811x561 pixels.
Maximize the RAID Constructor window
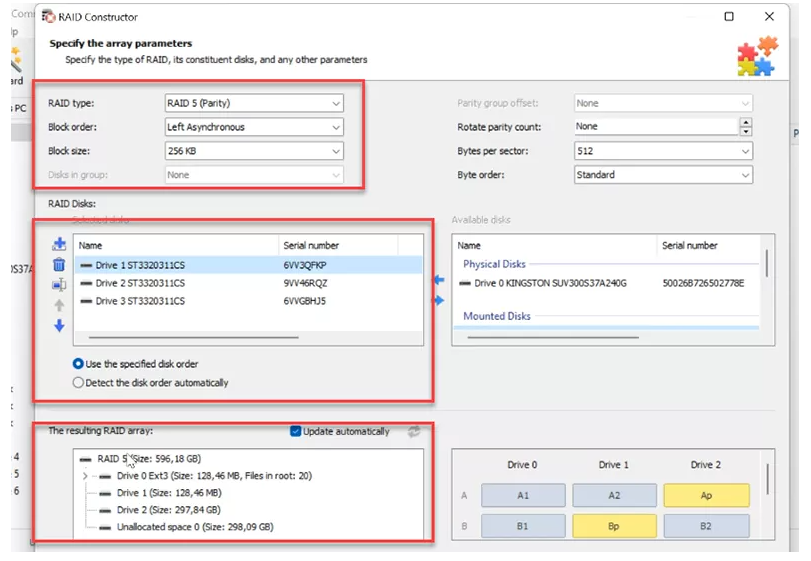[729, 17]
